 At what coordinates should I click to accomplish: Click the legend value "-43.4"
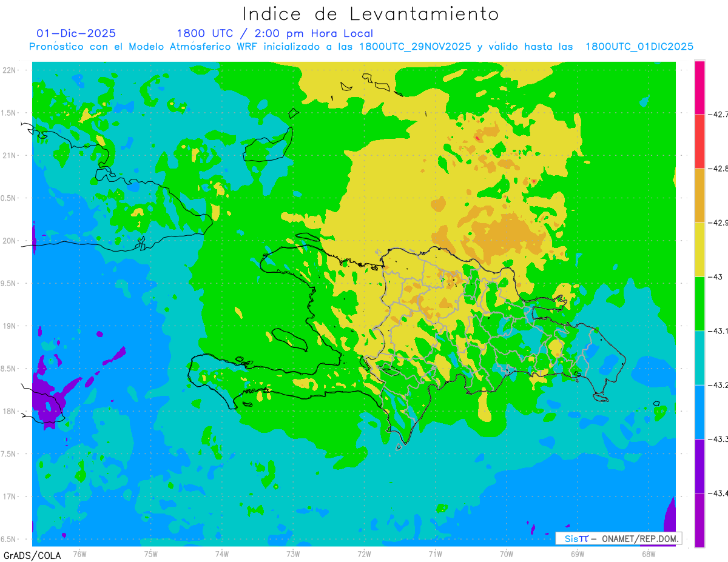717,493
